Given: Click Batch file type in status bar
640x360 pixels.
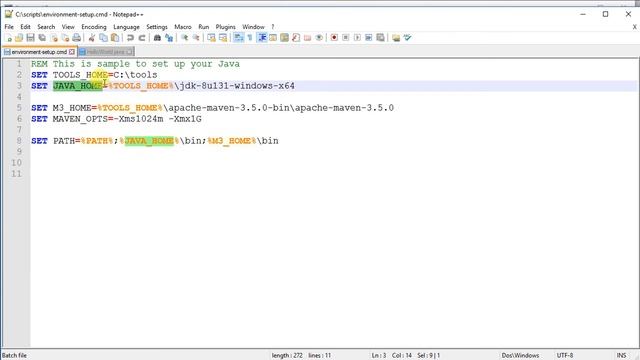Looking at the screenshot, I should pyautogui.click(x=14, y=356).
